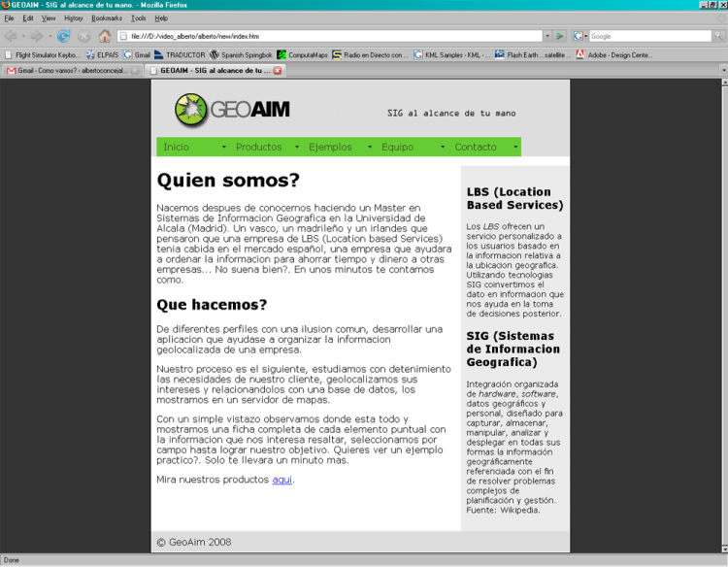The width and height of the screenshot is (728, 567).
Task: Click the 'SIG al alcance de tu mano' tagline
Action: coord(451,114)
